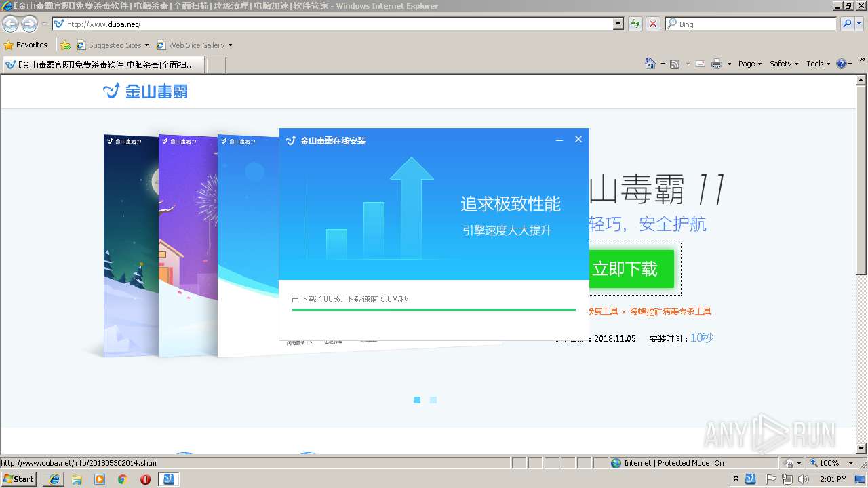868x488 pixels.
Task: Open the Page menu
Action: pyautogui.click(x=749, y=64)
